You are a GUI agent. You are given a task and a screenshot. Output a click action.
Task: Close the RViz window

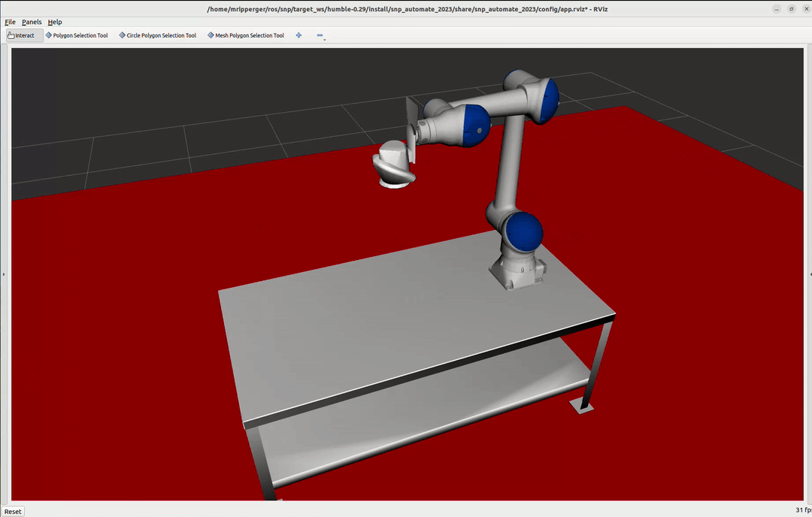[805, 9]
